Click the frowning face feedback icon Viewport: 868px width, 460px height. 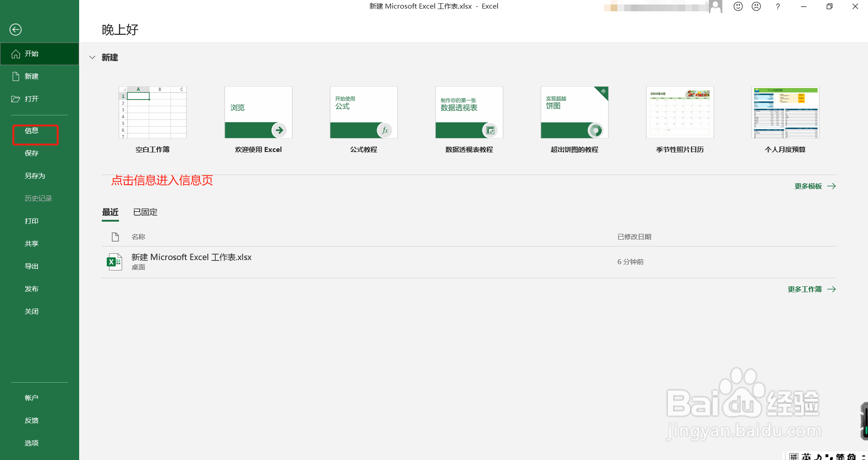pyautogui.click(x=756, y=6)
